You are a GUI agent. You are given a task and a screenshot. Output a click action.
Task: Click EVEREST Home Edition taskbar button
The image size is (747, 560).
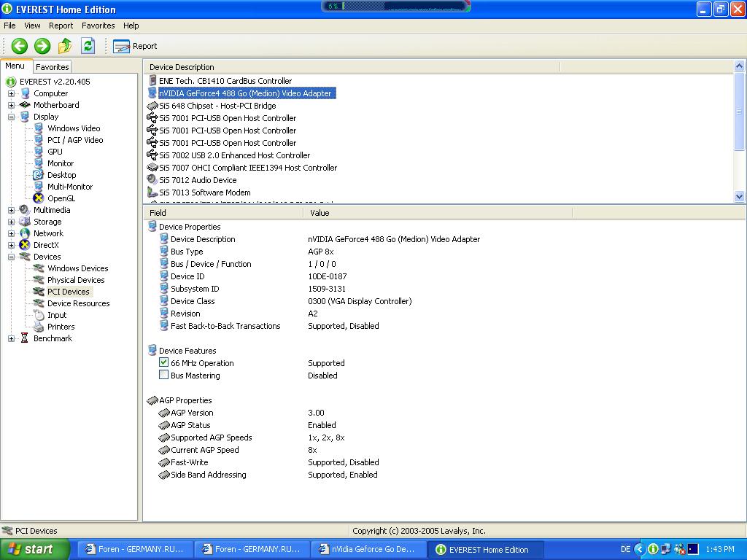(484, 550)
